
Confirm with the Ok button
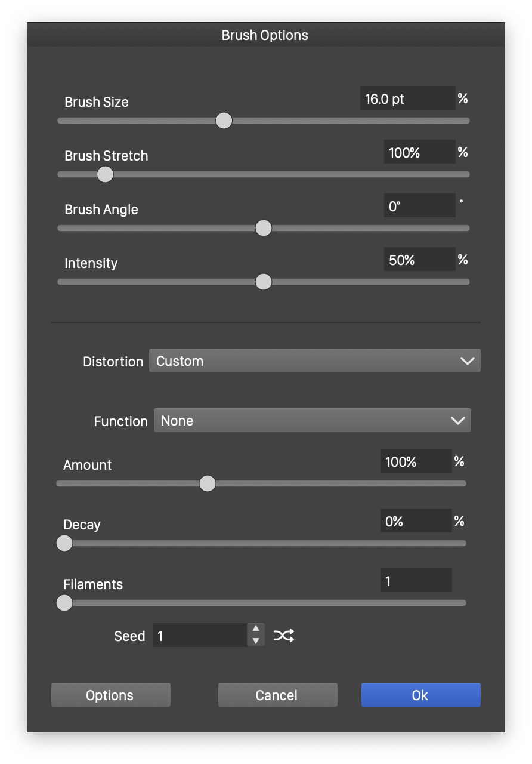(x=420, y=695)
